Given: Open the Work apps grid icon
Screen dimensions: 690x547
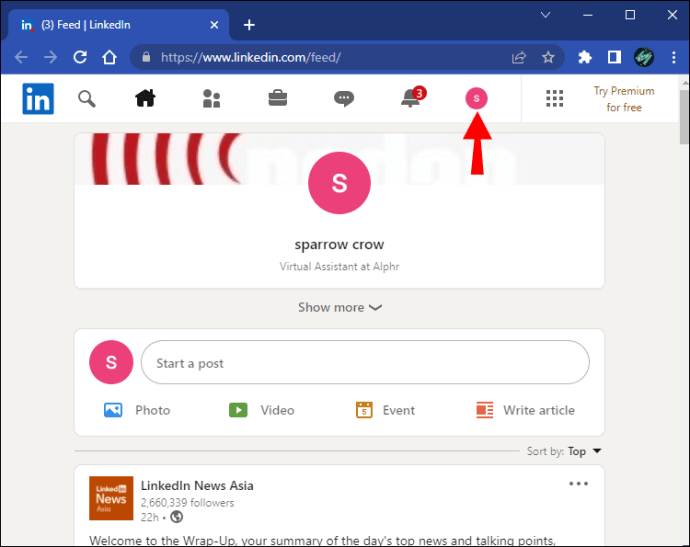Looking at the screenshot, I should tap(554, 99).
